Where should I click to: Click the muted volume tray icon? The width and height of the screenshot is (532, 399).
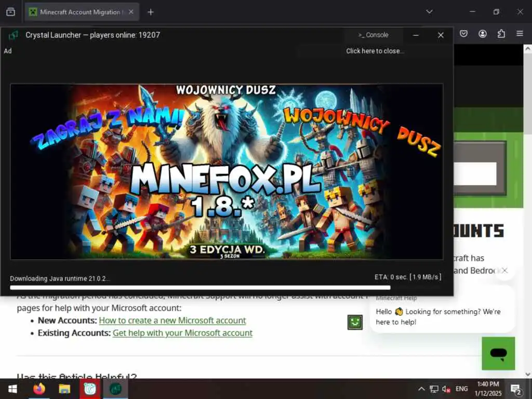[x=446, y=389]
